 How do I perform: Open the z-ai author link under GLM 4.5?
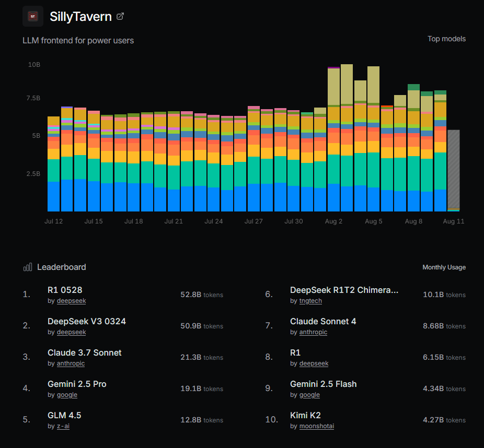(x=63, y=426)
